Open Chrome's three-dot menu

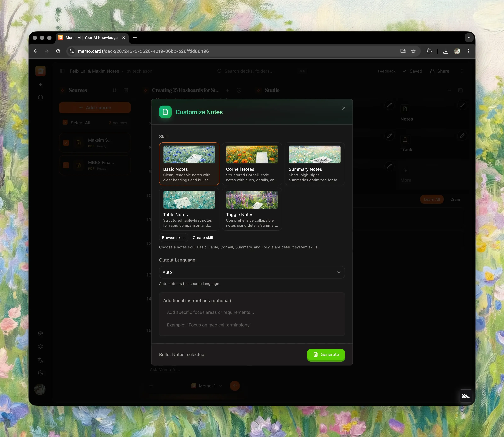(x=468, y=51)
